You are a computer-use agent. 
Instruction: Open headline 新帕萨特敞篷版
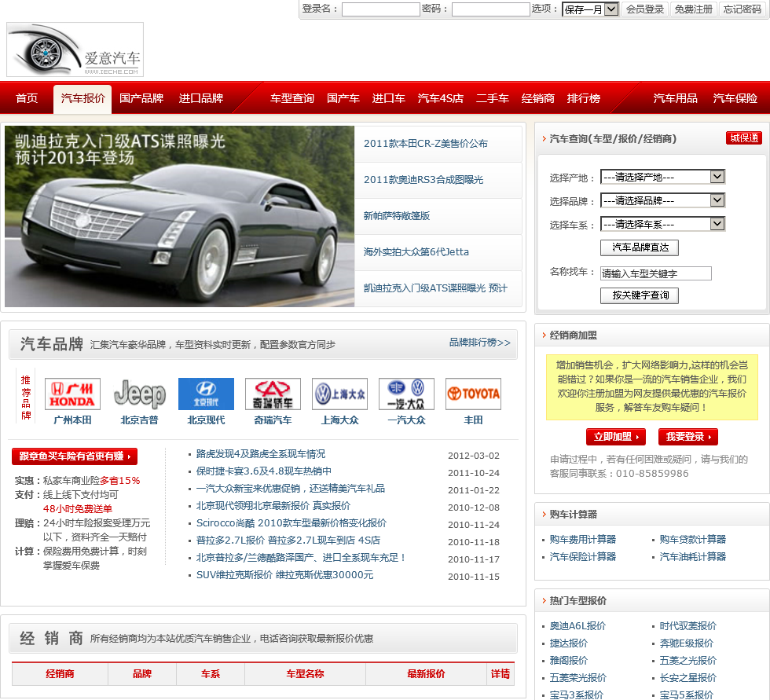click(x=396, y=215)
